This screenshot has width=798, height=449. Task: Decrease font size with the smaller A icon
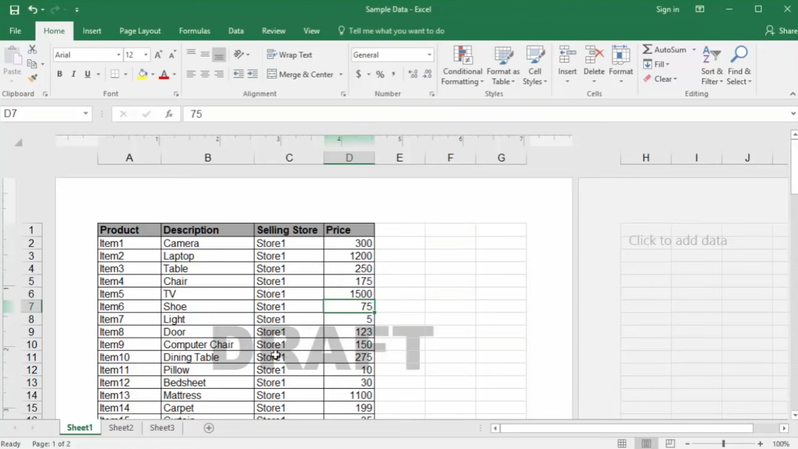pyautogui.click(x=172, y=54)
